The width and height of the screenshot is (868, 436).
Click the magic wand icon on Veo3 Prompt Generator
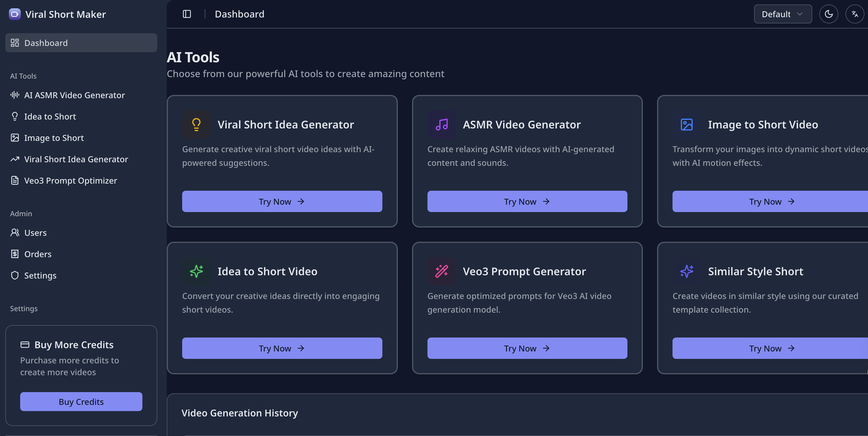coord(441,271)
